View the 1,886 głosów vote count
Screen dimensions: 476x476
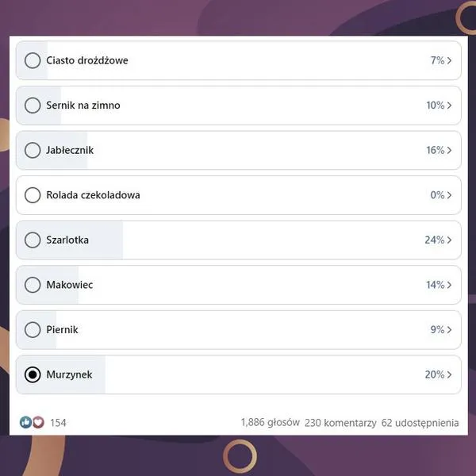click(x=270, y=423)
